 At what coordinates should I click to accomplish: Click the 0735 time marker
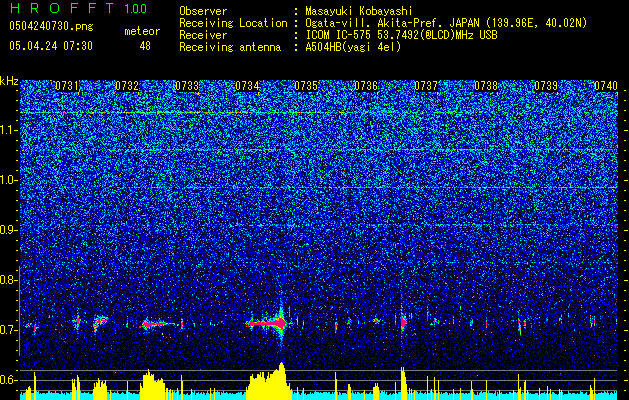[306, 86]
